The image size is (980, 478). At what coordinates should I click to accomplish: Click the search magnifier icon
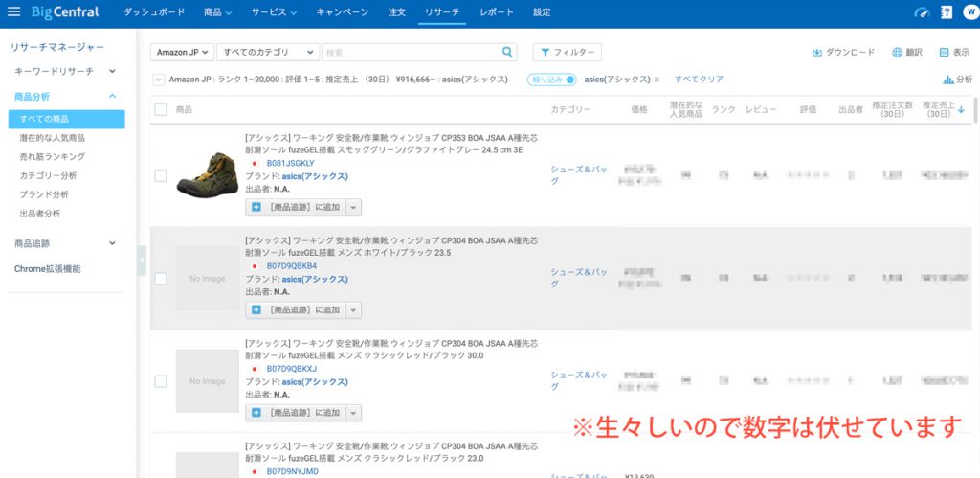(508, 52)
